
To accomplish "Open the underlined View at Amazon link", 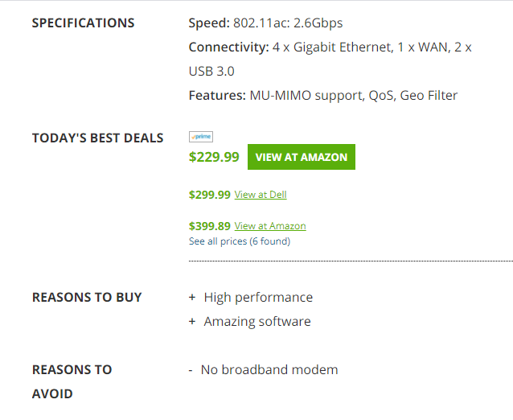I will (270, 226).
